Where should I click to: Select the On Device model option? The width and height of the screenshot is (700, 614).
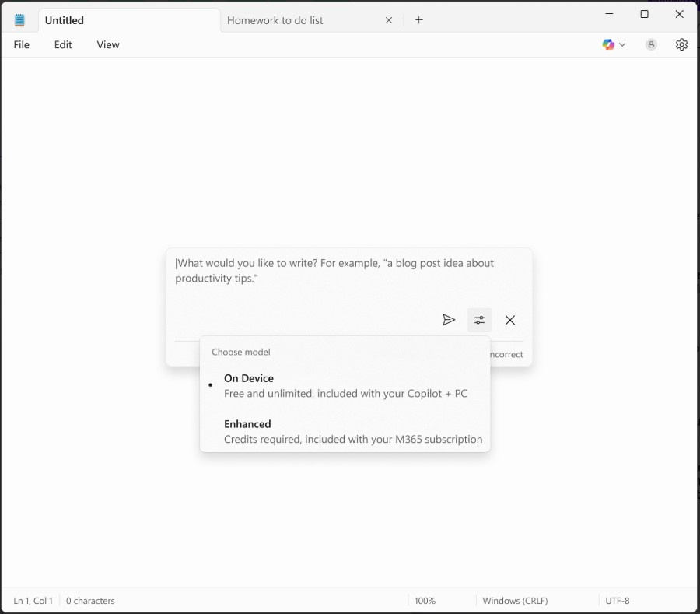coord(345,385)
